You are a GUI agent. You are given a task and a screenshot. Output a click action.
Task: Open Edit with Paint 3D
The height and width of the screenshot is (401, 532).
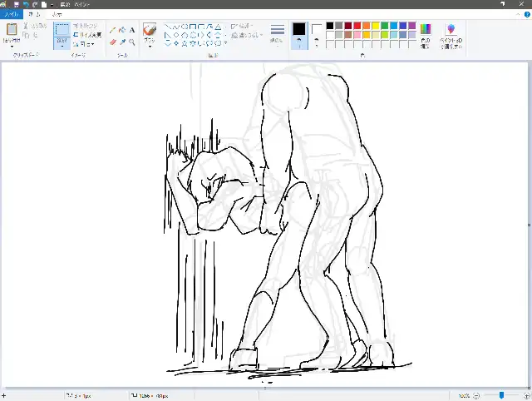click(451, 36)
